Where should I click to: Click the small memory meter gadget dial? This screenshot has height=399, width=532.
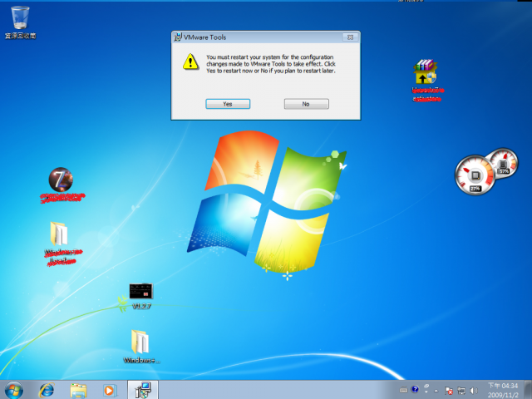tap(503, 164)
